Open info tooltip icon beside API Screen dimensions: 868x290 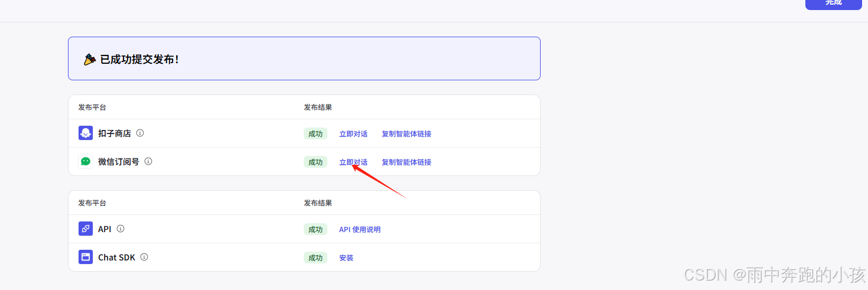[x=121, y=229]
